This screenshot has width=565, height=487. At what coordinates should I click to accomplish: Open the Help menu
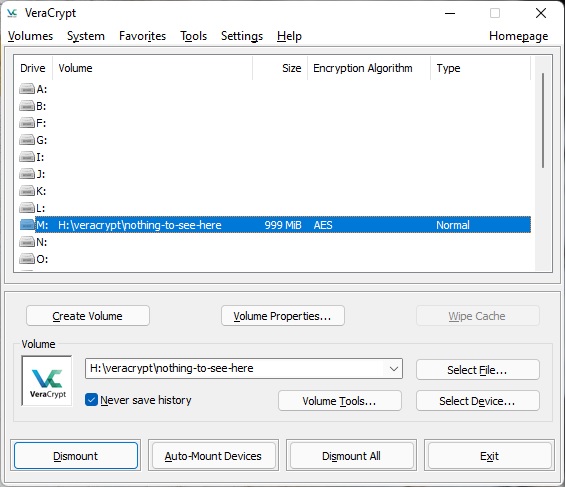coord(289,36)
